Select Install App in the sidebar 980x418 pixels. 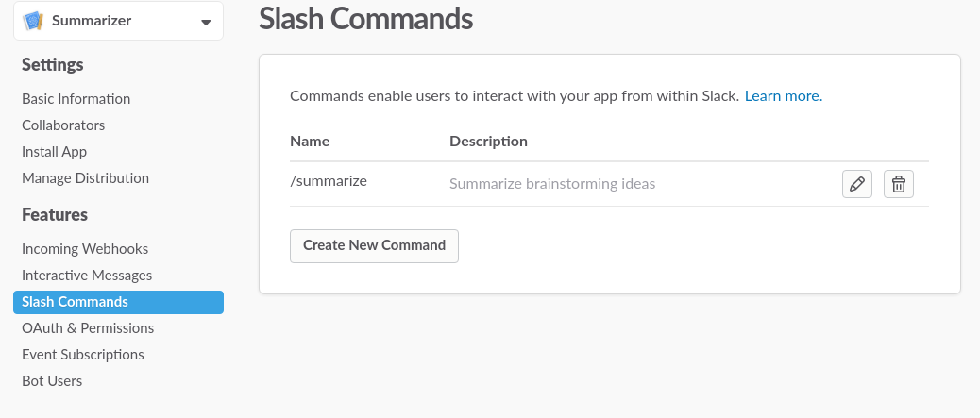pyautogui.click(x=55, y=152)
